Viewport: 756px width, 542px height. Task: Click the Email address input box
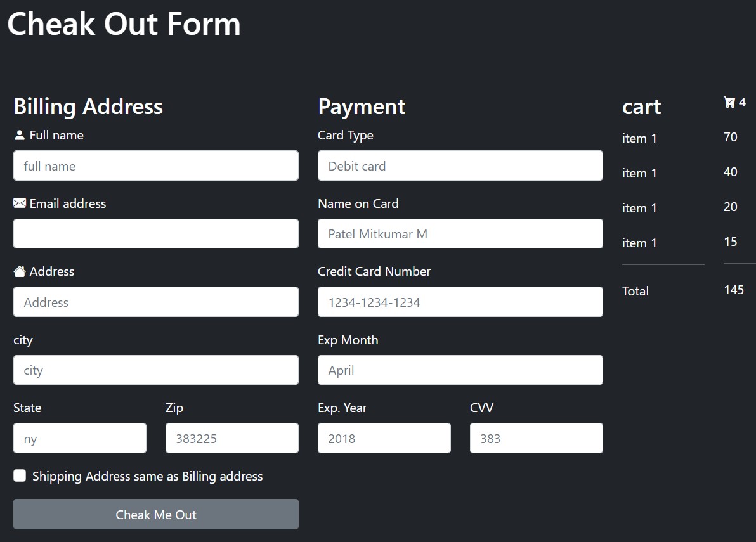(x=155, y=233)
